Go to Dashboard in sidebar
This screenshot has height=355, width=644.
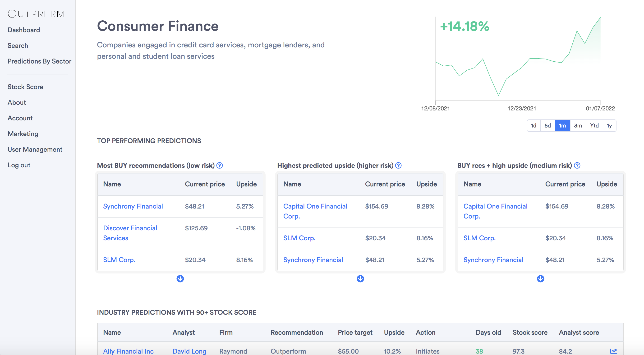pyautogui.click(x=24, y=30)
